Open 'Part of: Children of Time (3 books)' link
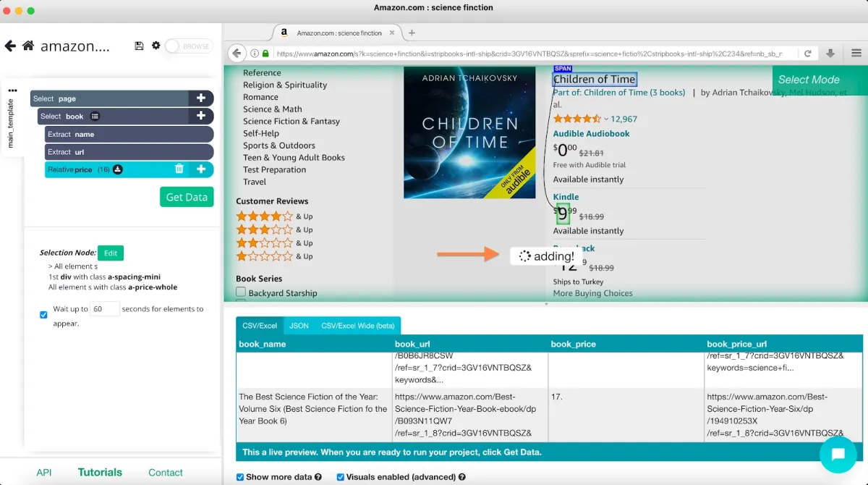868x485 pixels. click(x=619, y=93)
